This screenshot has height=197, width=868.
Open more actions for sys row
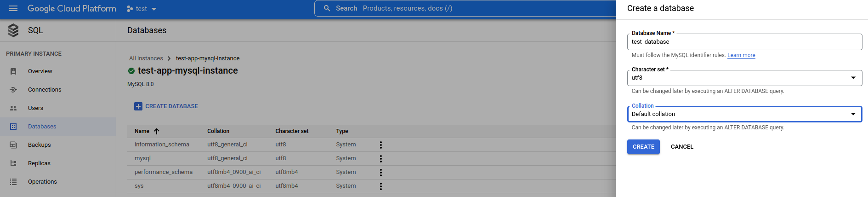click(x=381, y=186)
